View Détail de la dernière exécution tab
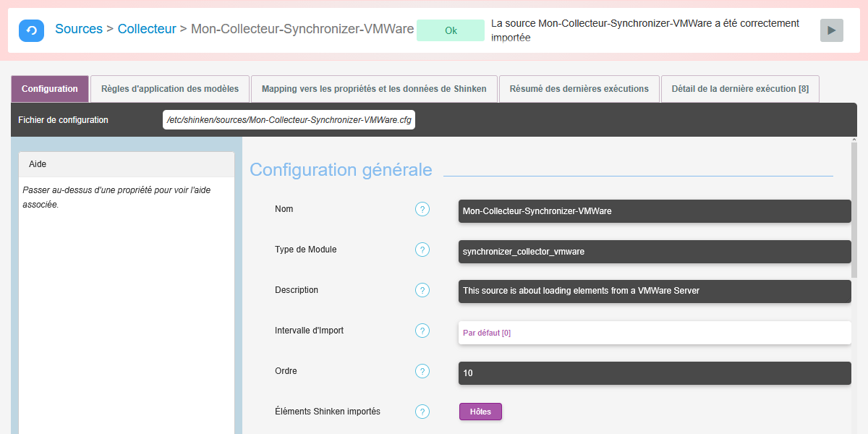The height and width of the screenshot is (434, 868). pos(740,89)
